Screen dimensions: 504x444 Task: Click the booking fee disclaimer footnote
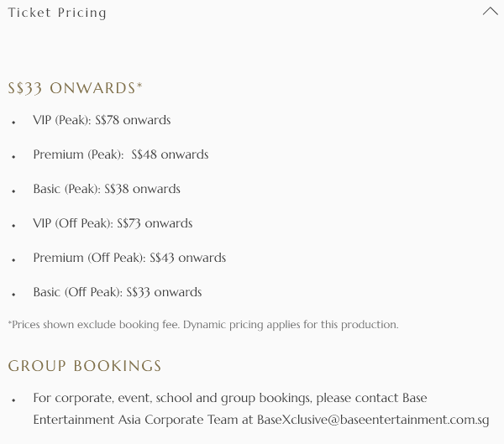[x=203, y=325]
